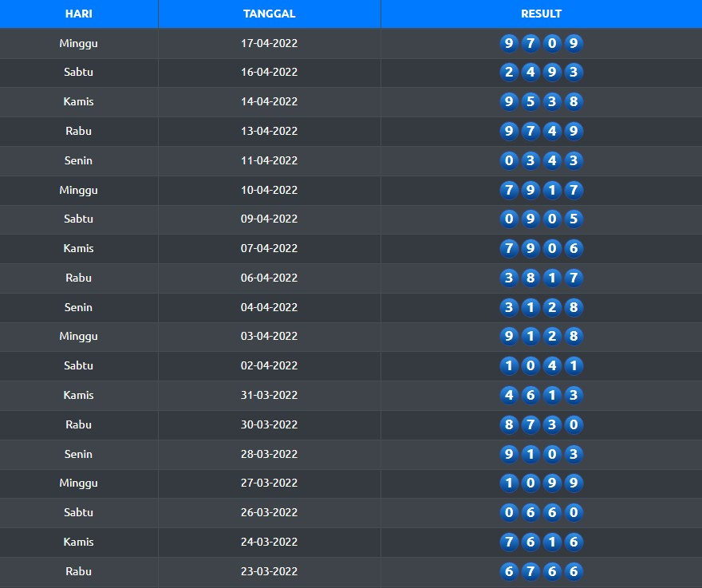The image size is (702, 588).
Task: Click Rabu in the 06-04-2022 row
Action: (79, 278)
